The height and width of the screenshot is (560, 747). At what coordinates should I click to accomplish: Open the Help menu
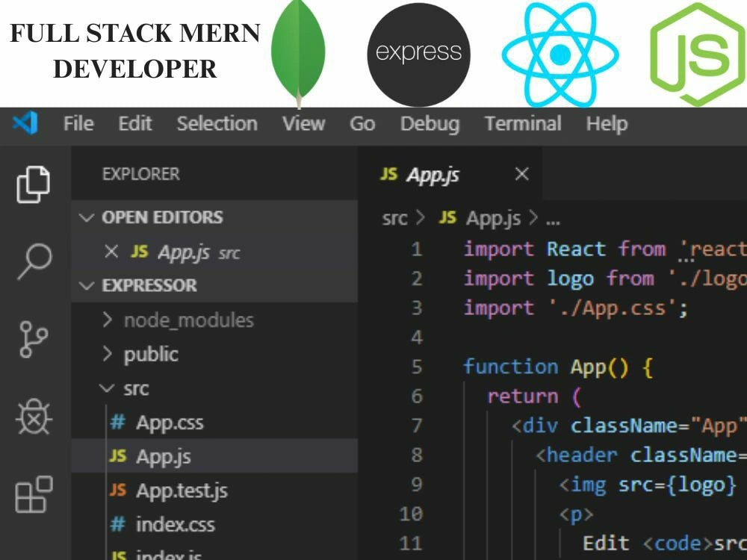pyautogui.click(x=607, y=125)
